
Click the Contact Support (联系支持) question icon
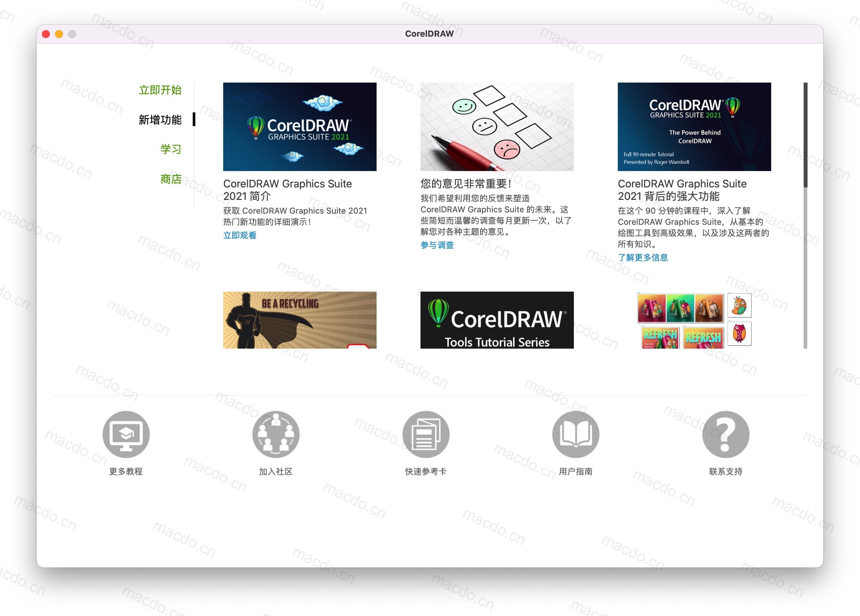click(725, 434)
